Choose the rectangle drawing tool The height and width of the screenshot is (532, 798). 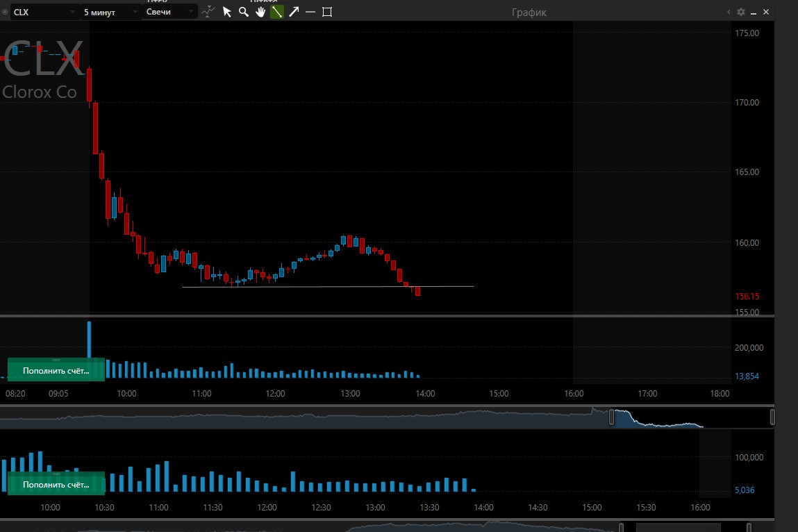[327, 12]
